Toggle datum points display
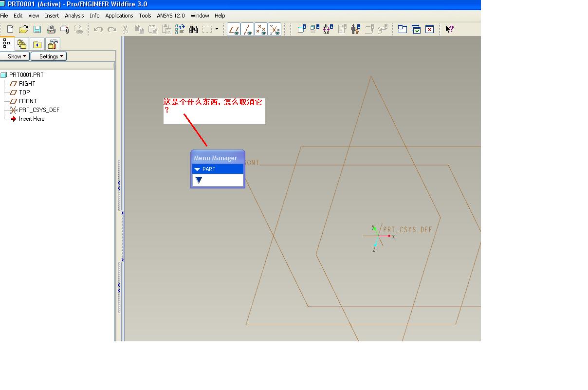The image size is (588, 390). (261, 30)
